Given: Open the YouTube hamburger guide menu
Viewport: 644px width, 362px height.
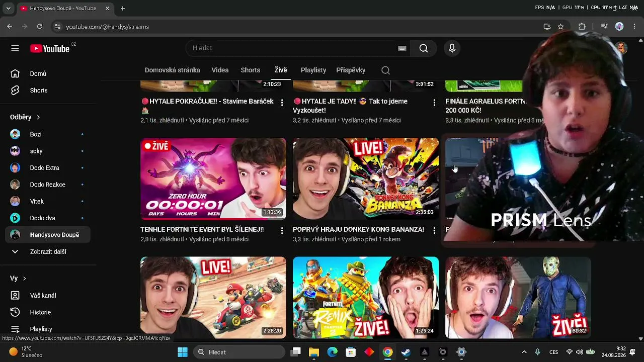Looking at the screenshot, I should coord(15,48).
